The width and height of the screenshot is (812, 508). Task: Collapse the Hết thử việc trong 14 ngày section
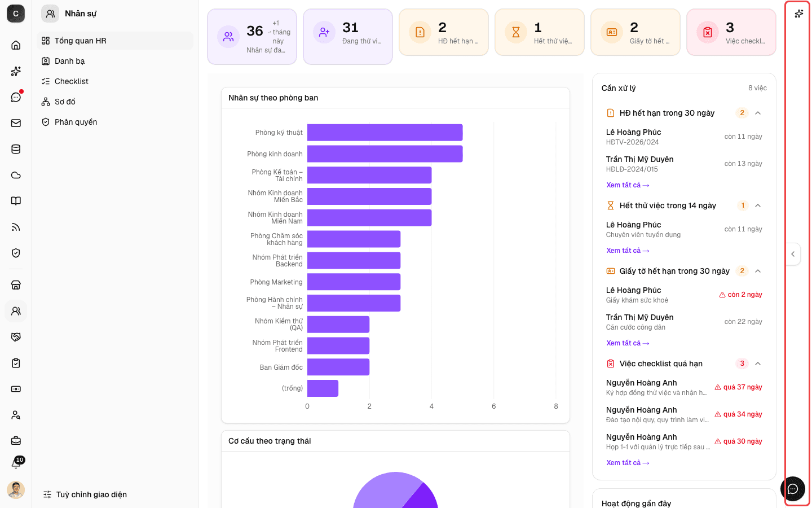pyautogui.click(x=758, y=205)
